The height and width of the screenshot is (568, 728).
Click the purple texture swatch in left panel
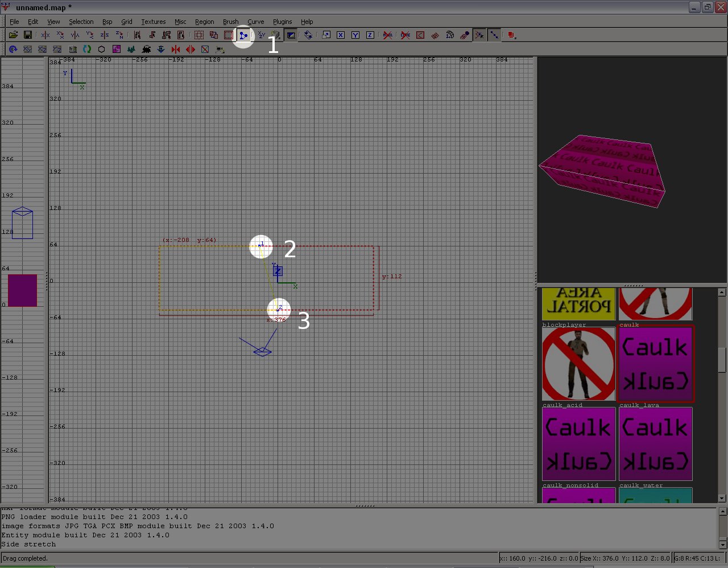point(22,290)
